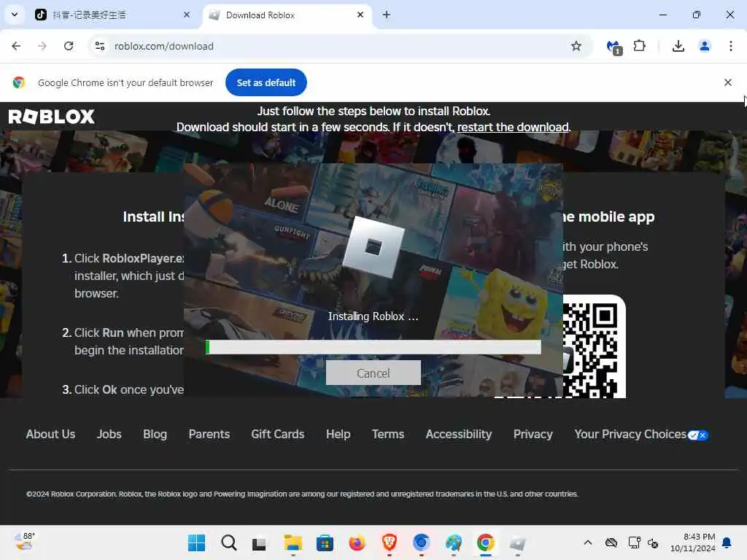The image size is (747, 560).
Task: Open a new browser tab
Action: click(387, 15)
